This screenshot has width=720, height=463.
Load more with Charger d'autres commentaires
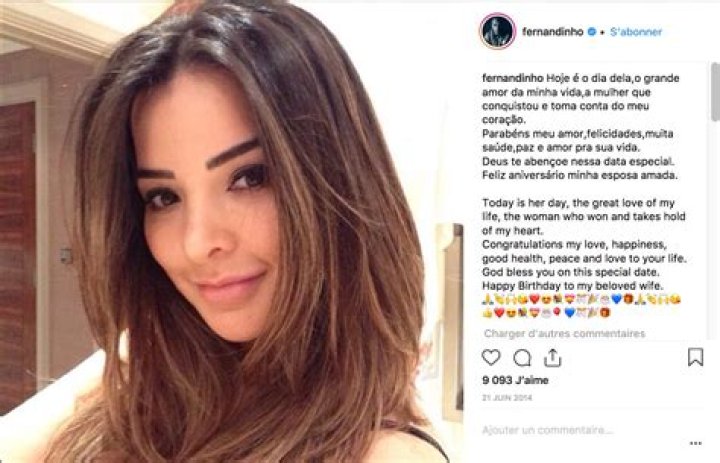click(x=564, y=333)
